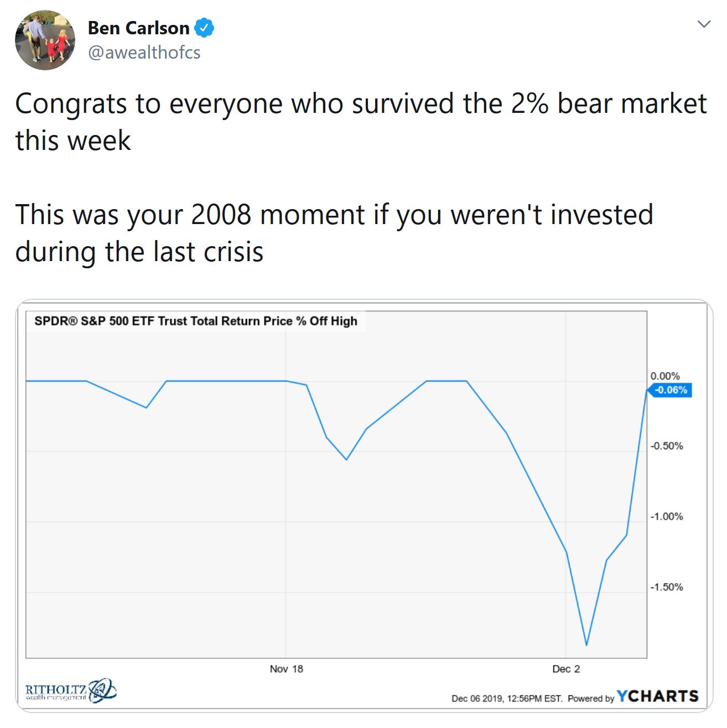Screen dimensions: 727x728
Task: Click the YCHARTS logo
Action: pyautogui.click(x=658, y=696)
